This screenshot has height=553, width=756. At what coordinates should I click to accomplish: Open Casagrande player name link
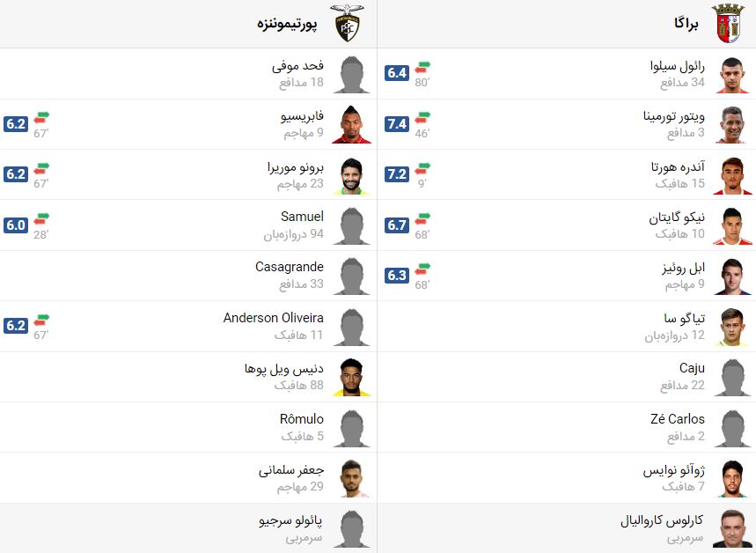point(290,267)
